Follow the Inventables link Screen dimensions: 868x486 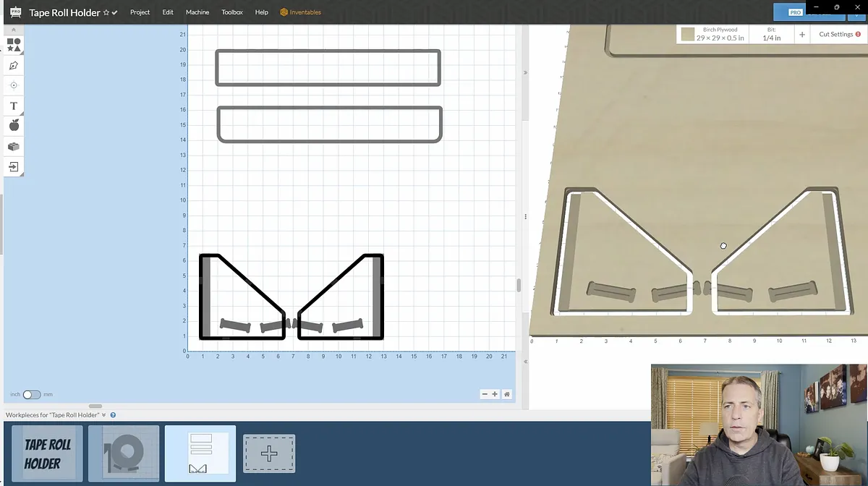coord(300,12)
